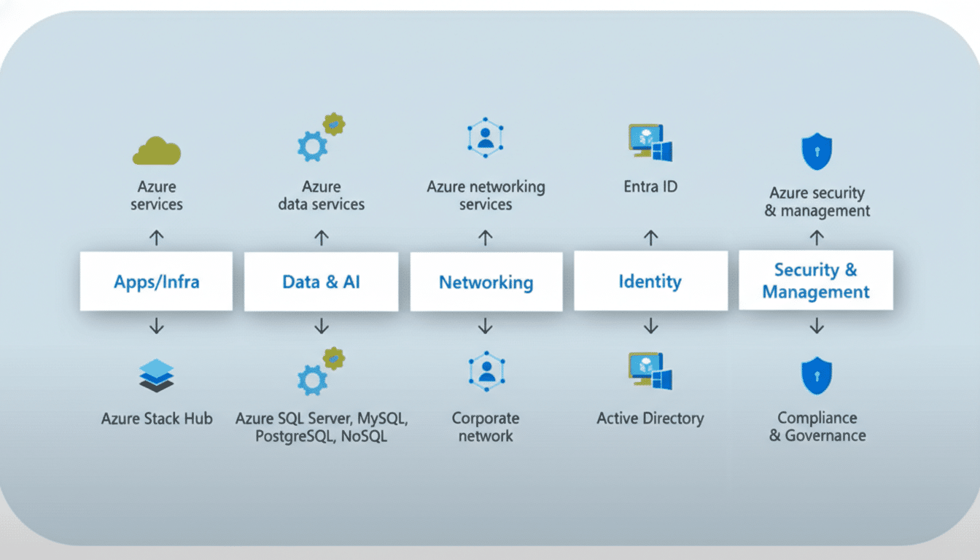980x560 pixels.
Task: Select the Azure Stack Hub layered stack icon
Action: pos(156,373)
